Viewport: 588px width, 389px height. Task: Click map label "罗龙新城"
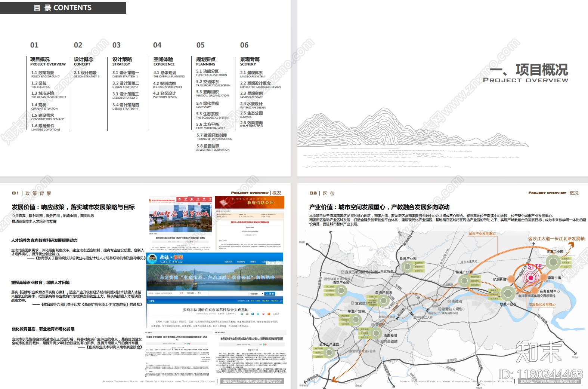tap(499, 279)
